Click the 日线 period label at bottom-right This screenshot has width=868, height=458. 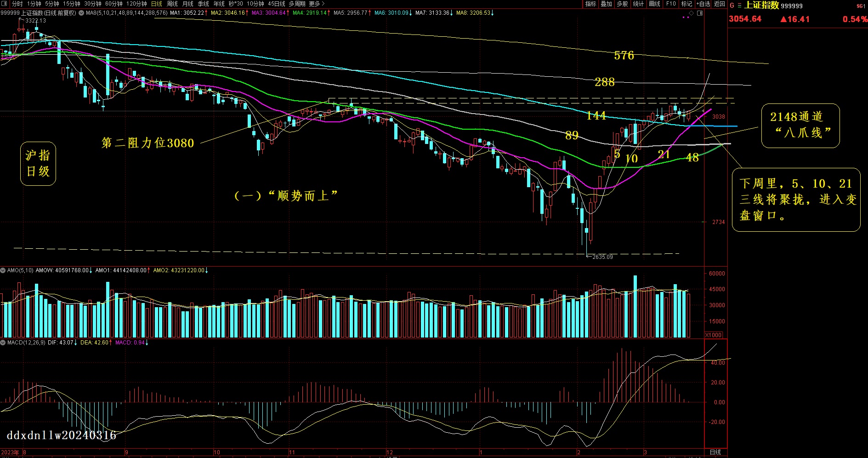(x=715, y=452)
